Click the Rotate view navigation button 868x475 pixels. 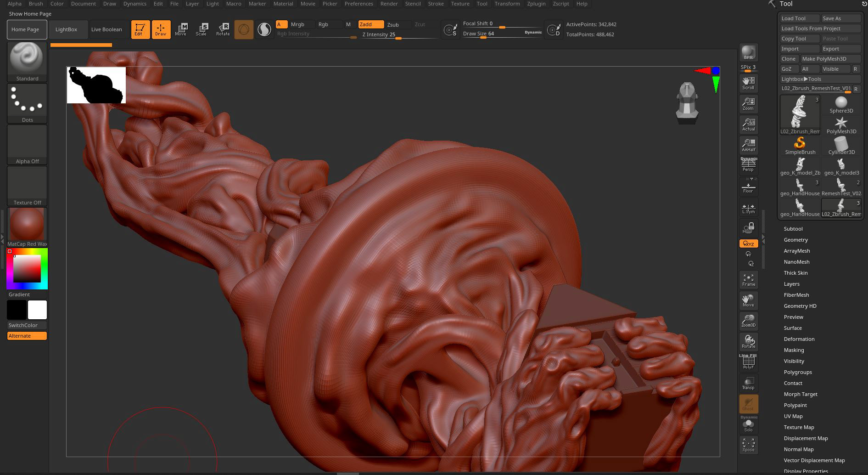click(x=748, y=342)
